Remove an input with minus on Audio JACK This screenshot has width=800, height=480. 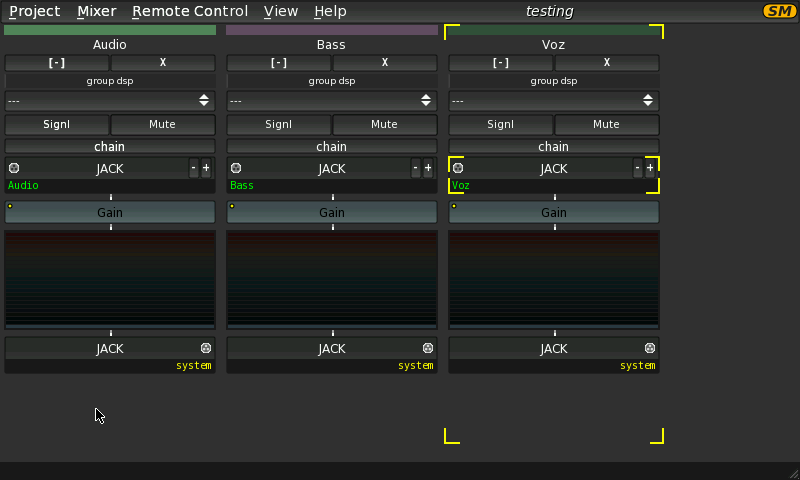(x=193, y=168)
